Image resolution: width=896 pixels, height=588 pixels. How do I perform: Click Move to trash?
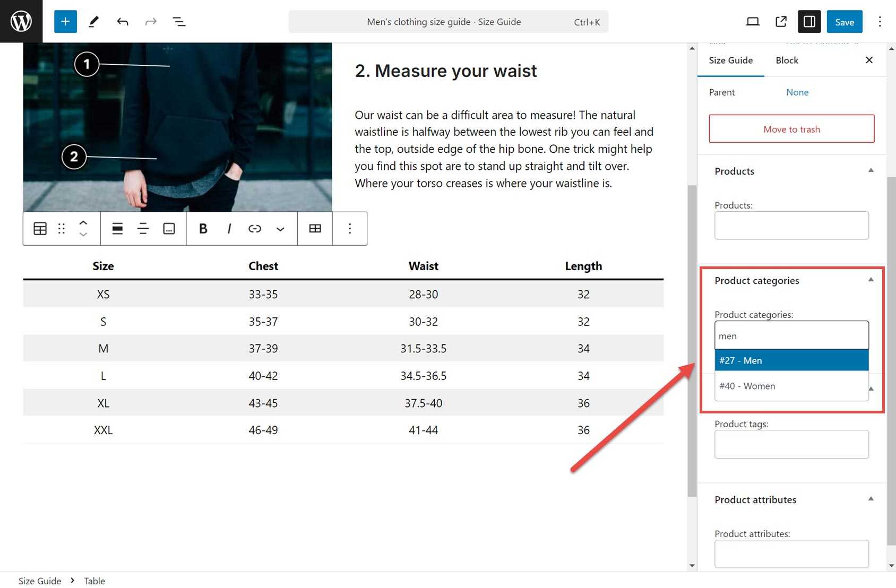point(791,129)
